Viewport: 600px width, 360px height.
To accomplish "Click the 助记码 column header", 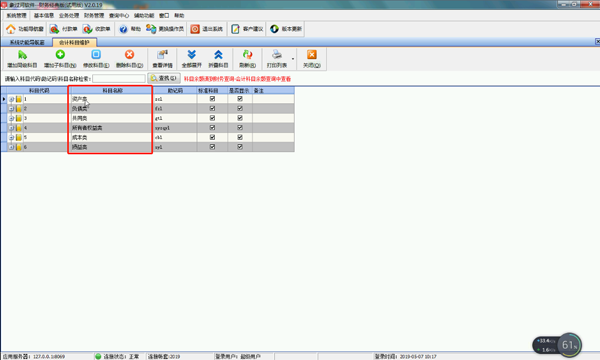I will [x=175, y=91].
